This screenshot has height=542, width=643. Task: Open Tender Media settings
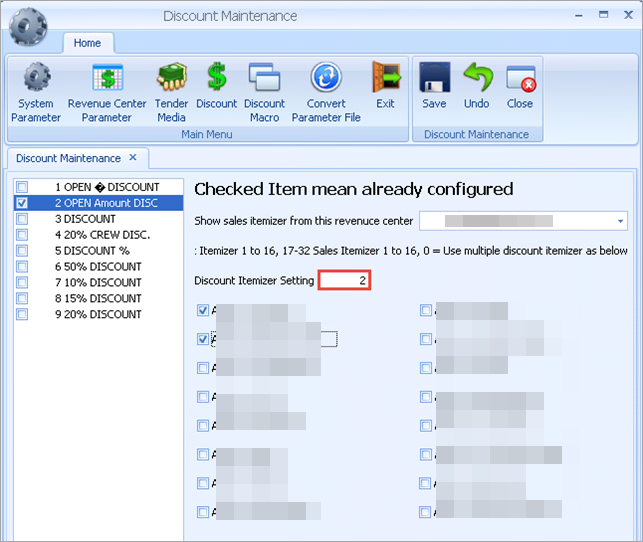[x=171, y=92]
